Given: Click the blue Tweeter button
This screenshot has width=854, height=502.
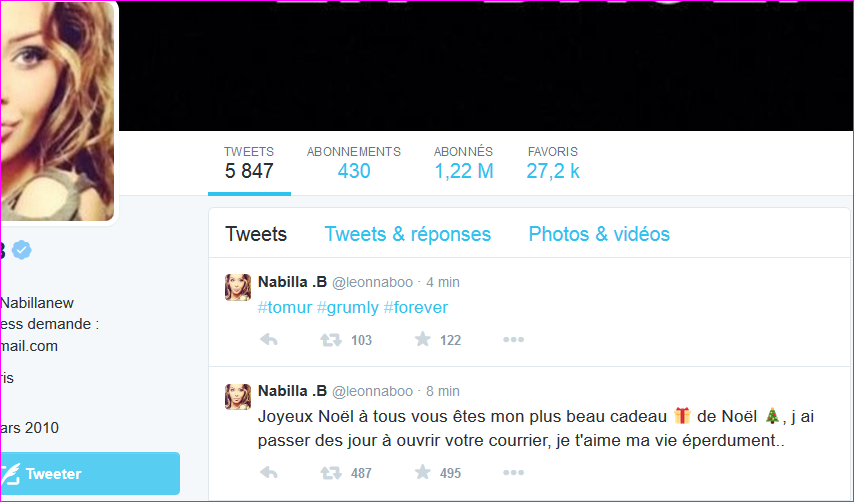Looking at the screenshot, I should coord(90,473).
